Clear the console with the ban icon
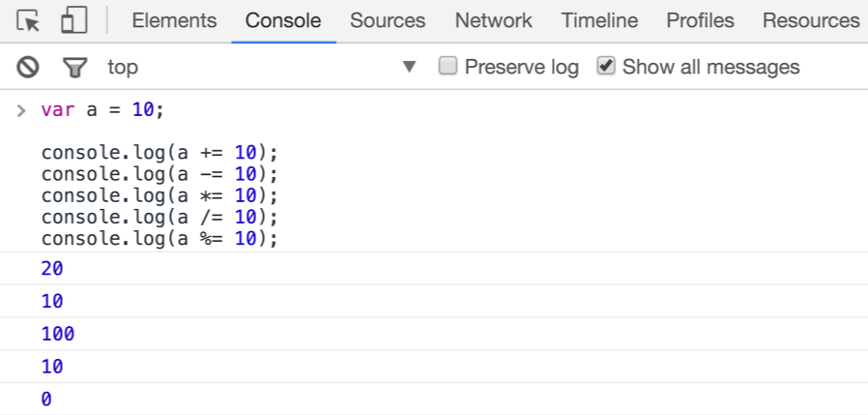 pos(28,68)
